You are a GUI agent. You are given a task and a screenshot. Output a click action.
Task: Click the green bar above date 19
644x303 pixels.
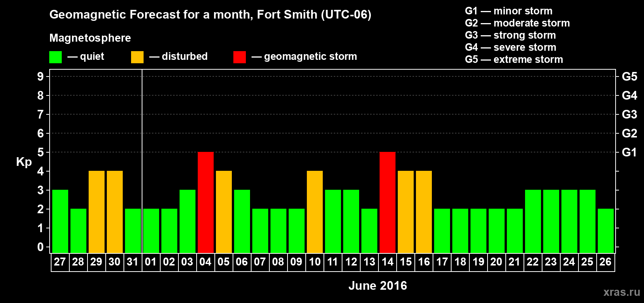pyautogui.click(x=478, y=231)
